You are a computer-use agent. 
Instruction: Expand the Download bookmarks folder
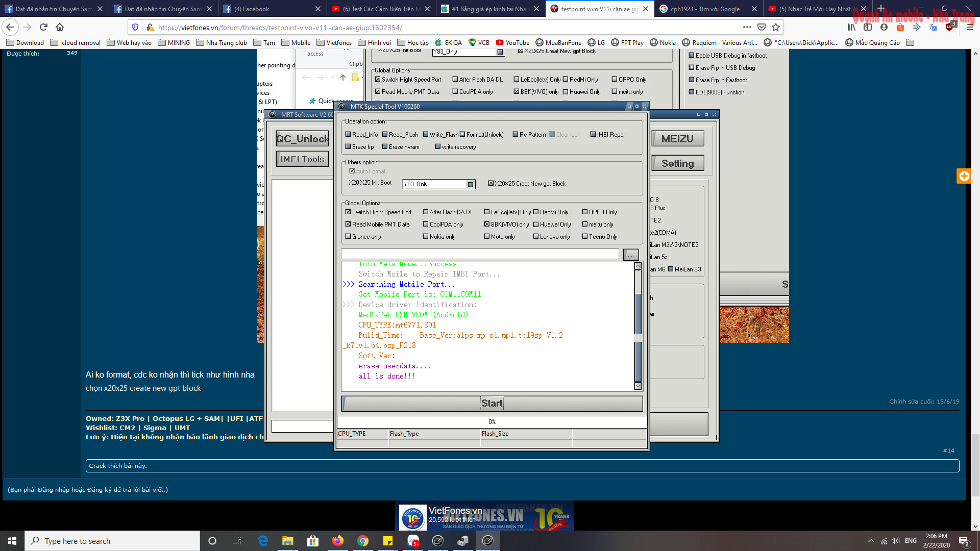pos(25,43)
